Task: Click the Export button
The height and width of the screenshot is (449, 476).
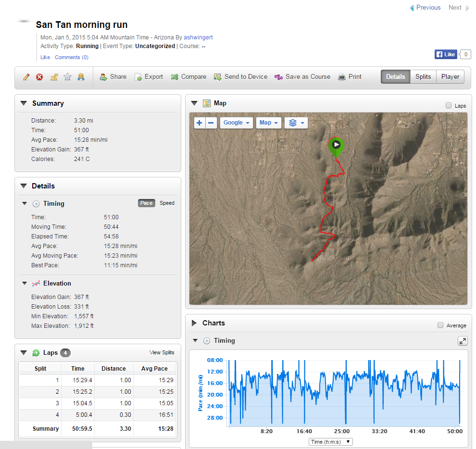Action: click(149, 77)
